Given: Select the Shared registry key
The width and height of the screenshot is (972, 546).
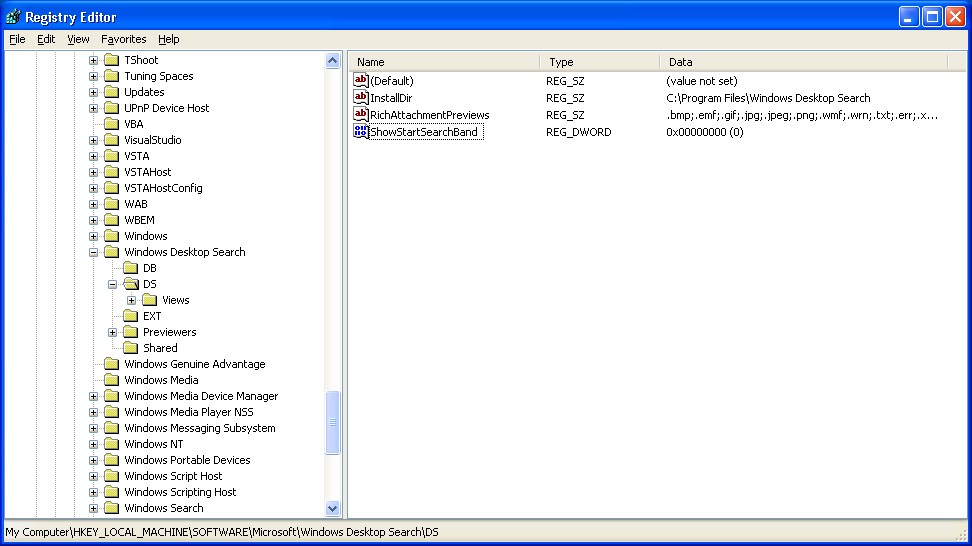Looking at the screenshot, I should point(160,348).
